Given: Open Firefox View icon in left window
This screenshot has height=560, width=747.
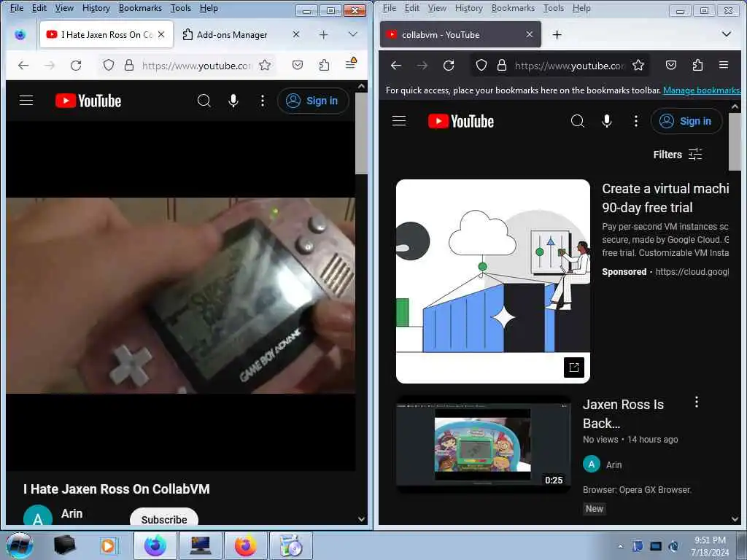Looking at the screenshot, I should (20, 35).
